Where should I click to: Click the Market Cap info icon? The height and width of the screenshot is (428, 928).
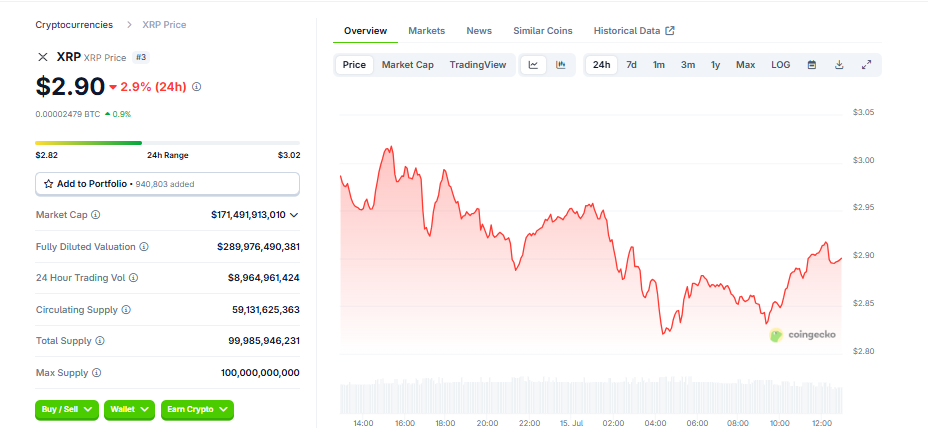click(96, 215)
